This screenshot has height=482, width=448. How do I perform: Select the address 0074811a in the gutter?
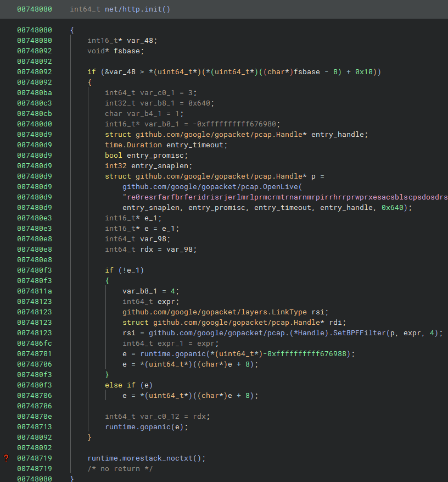coord(34,291)
